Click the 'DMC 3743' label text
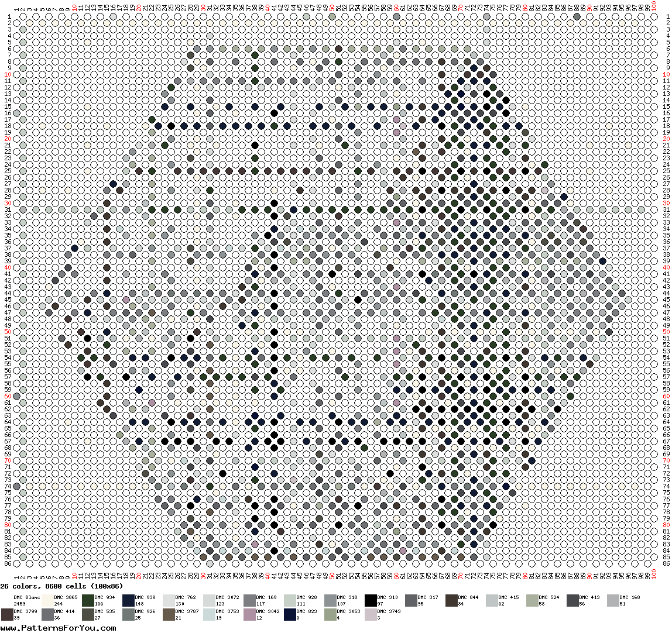672x633 pixels. click(389, 611)
